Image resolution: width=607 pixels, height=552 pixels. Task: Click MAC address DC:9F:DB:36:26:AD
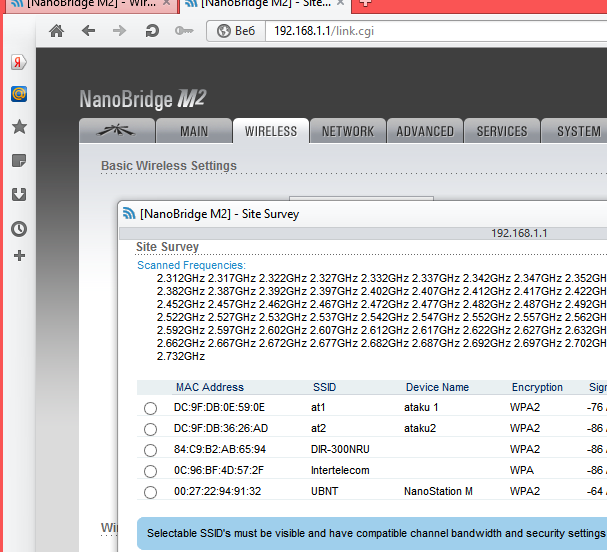click(221, 428)
